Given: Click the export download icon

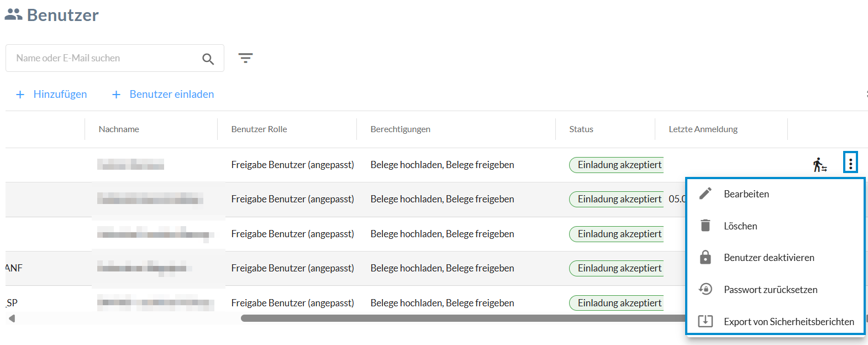Looking at the screenshot, I should click(x=706, y=321).
